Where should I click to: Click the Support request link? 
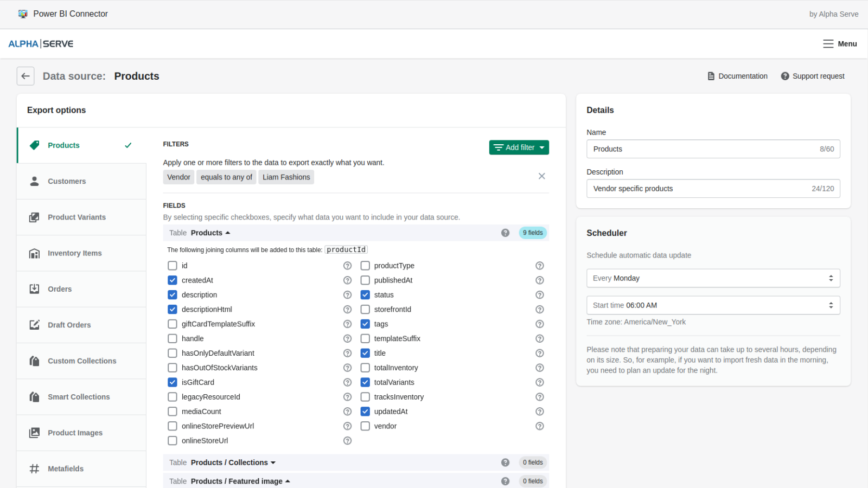818,76
